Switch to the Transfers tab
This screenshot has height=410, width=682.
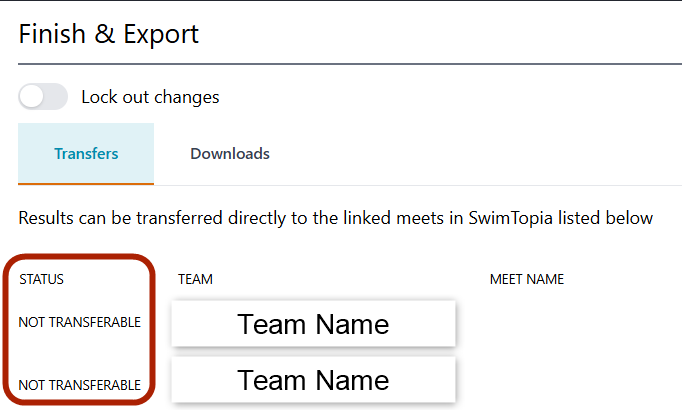pos(86,153)
